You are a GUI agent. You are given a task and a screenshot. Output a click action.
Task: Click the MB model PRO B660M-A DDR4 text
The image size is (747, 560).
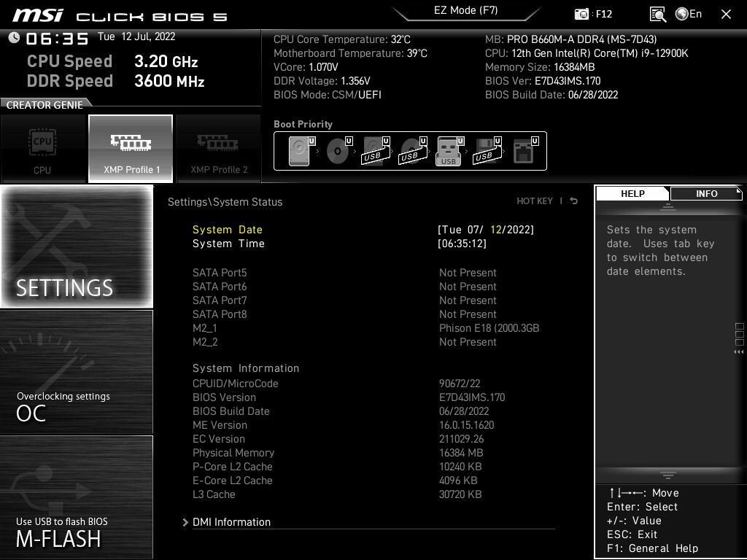coord(570,39)
